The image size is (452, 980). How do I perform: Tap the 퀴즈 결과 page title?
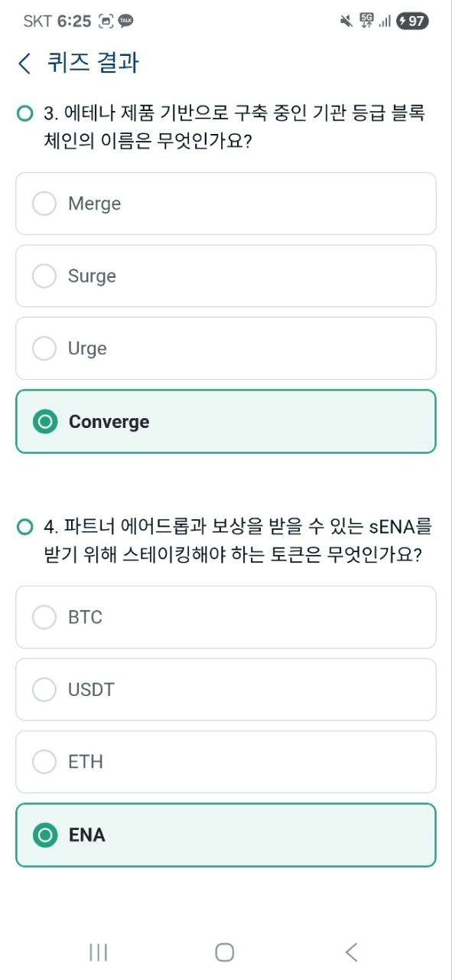(93, 63)
